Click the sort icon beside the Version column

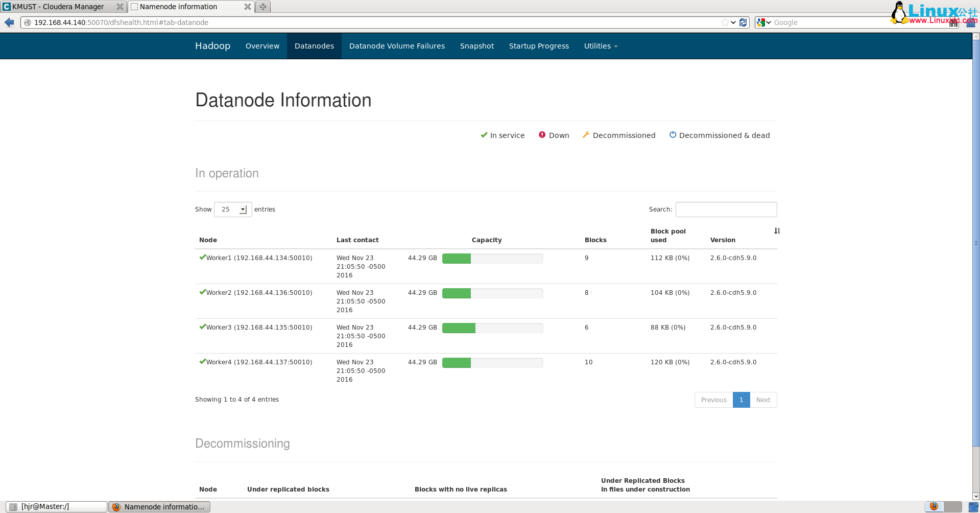click(x=777, y=231)
